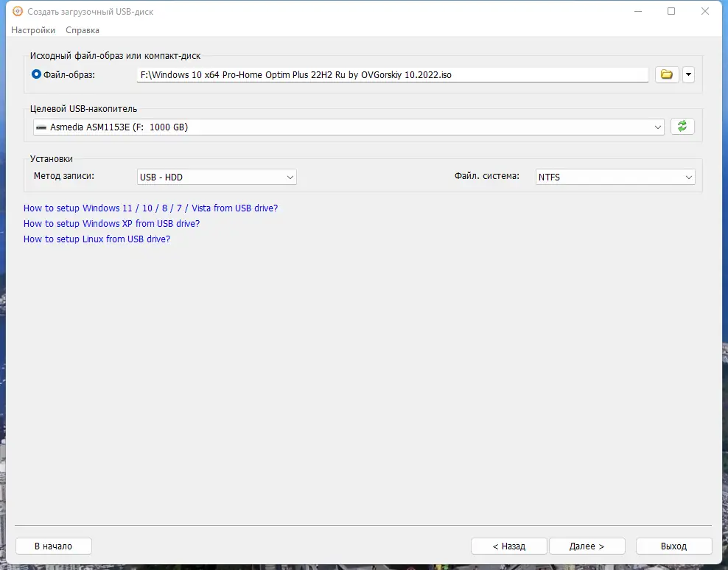Click the < Назад button

509,546
